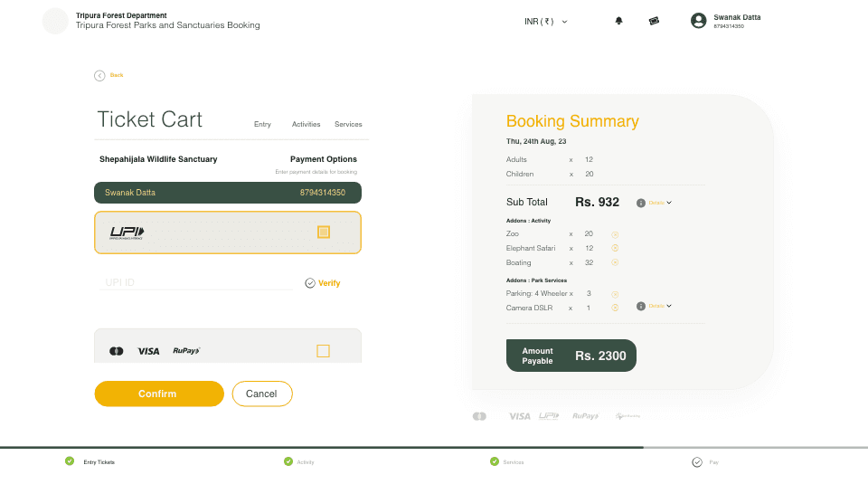The height and width of the screenshot is (484, 868).
Task: Click the Camera DSLR label
Action: (x=529, y=308)
